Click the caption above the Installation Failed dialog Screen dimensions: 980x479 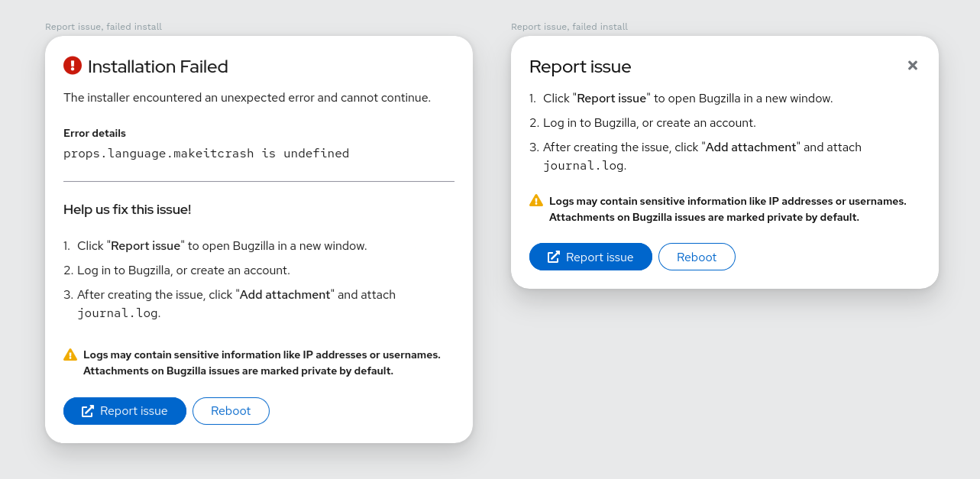click(x=103, y=27)
